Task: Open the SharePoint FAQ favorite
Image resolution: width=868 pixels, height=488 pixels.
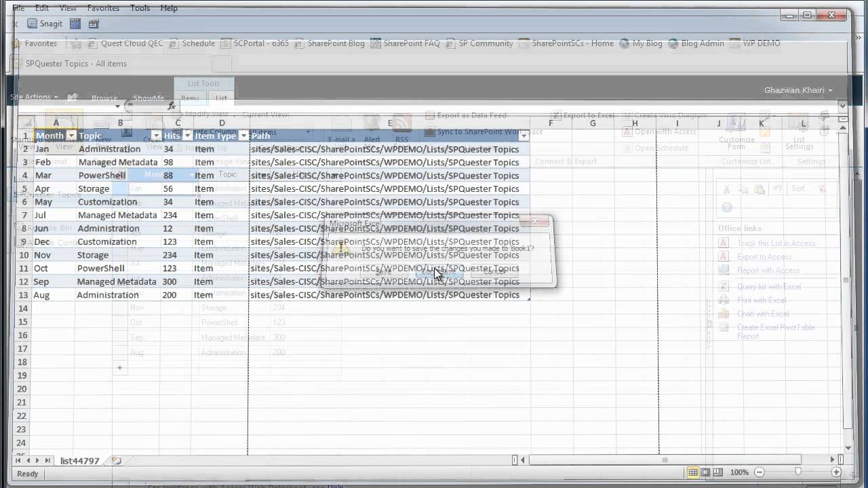Action: pos(405,43)
